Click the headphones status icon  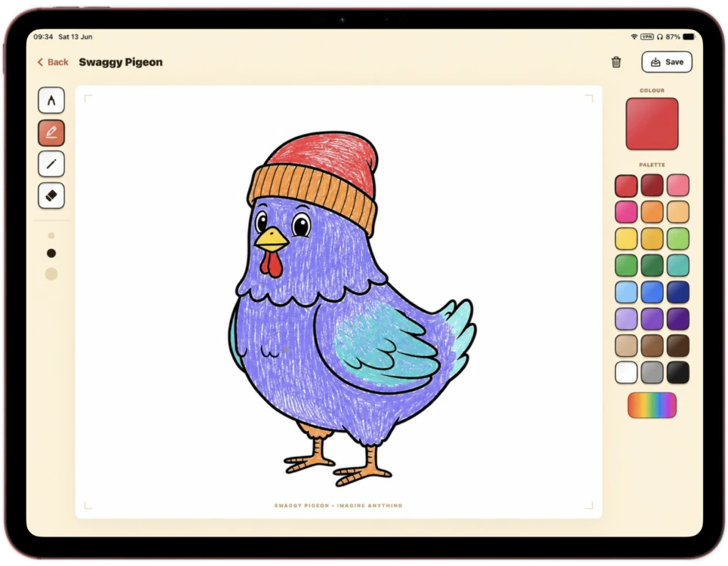(x=660, y=37)
